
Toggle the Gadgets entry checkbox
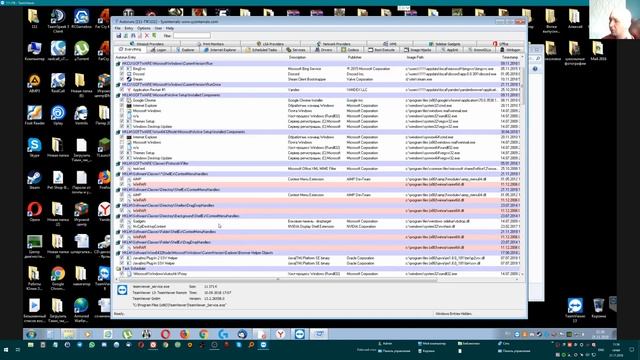click(x=122, y=221)
